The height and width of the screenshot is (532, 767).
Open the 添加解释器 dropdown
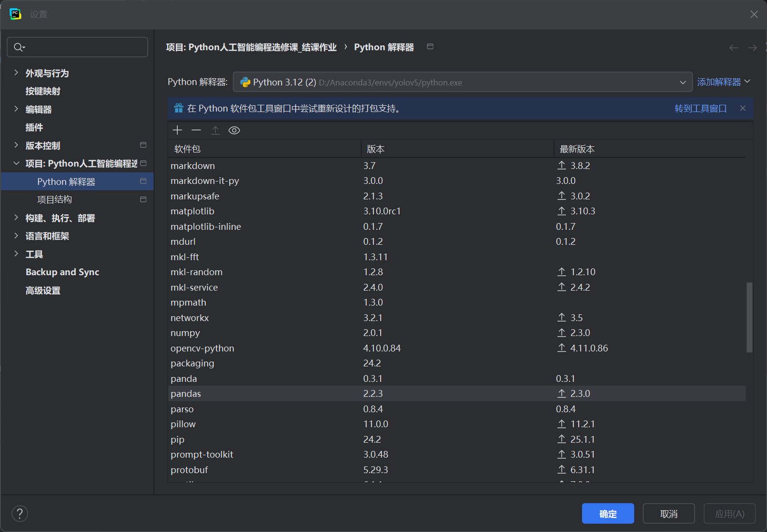pos(724,82)
